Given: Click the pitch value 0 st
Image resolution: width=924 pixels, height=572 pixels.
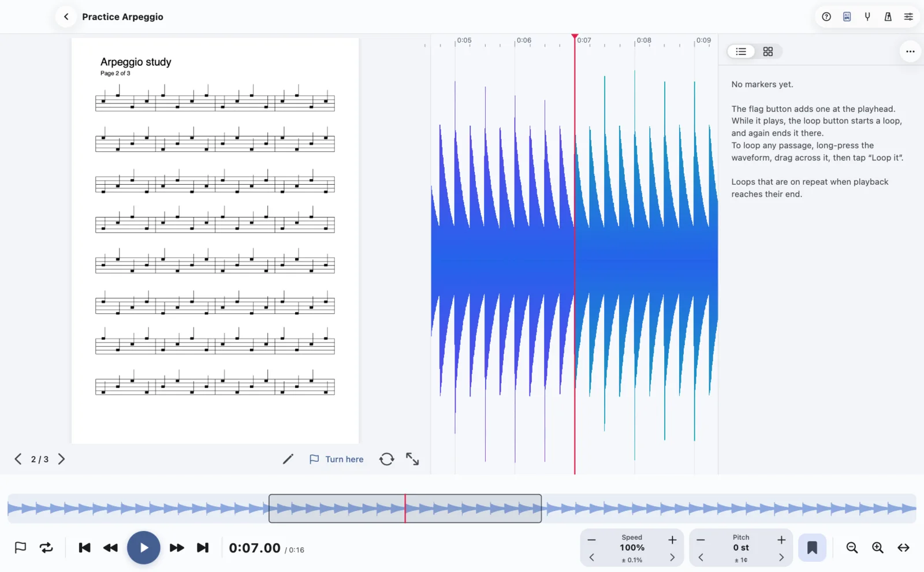Looking at the screenshot, I should click(x=741, y=548).
